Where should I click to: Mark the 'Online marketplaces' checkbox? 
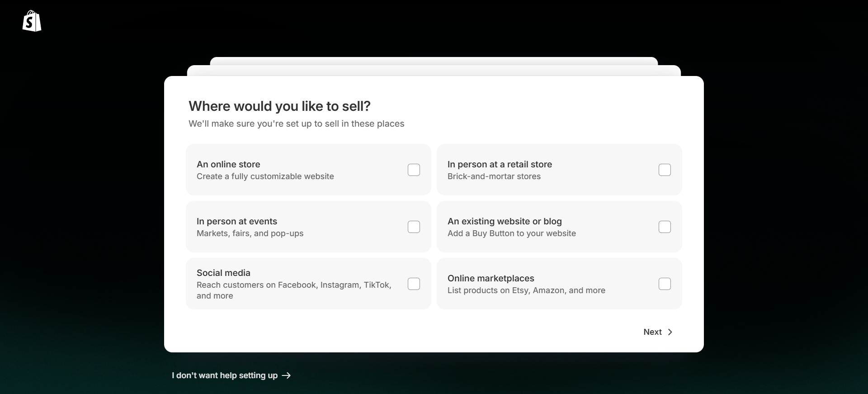[x=665, y=284]
